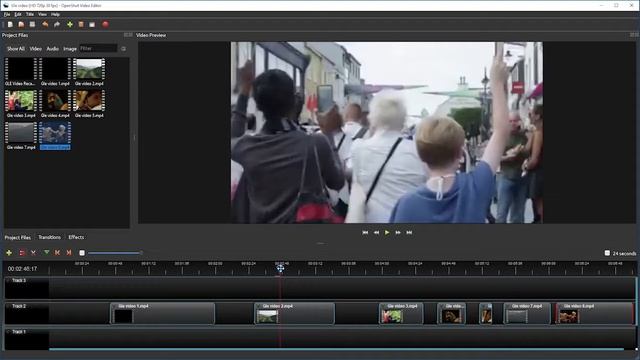Click the New Project toolbar icon
The height and width of the screenshot is (360, 640).
click(10, 24)
